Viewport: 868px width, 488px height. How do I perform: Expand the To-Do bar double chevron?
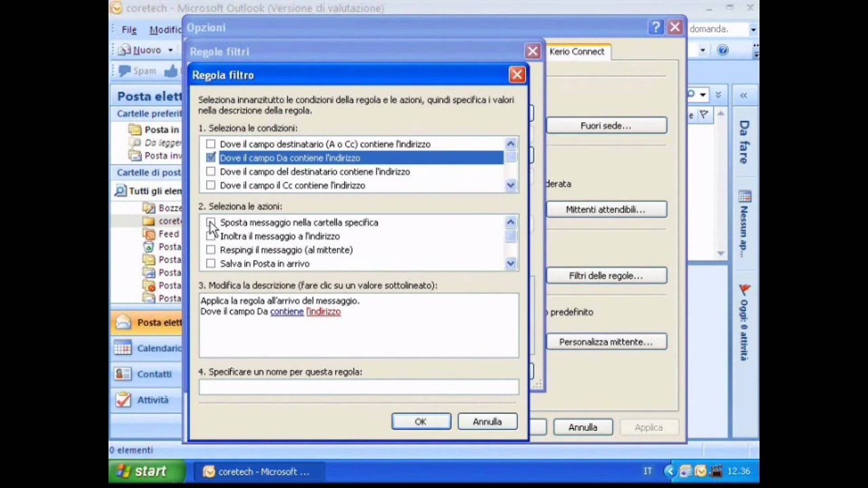(744, 95)
